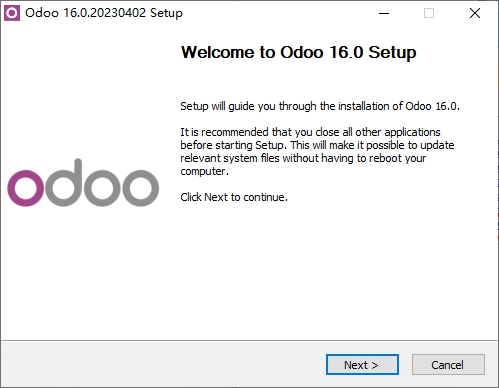Click the word 'computer.' in paragraph

coord(205,171)
